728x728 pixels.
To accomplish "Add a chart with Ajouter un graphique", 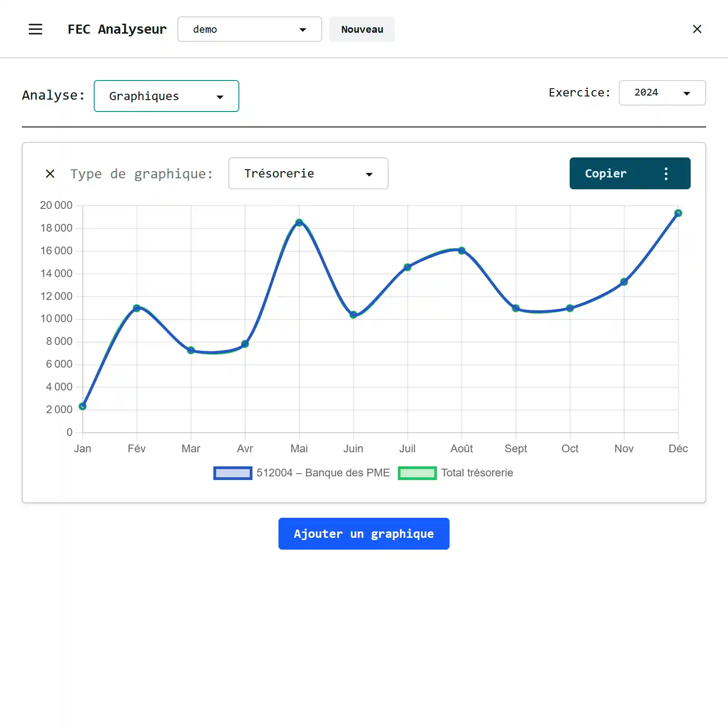I will 364,534.
